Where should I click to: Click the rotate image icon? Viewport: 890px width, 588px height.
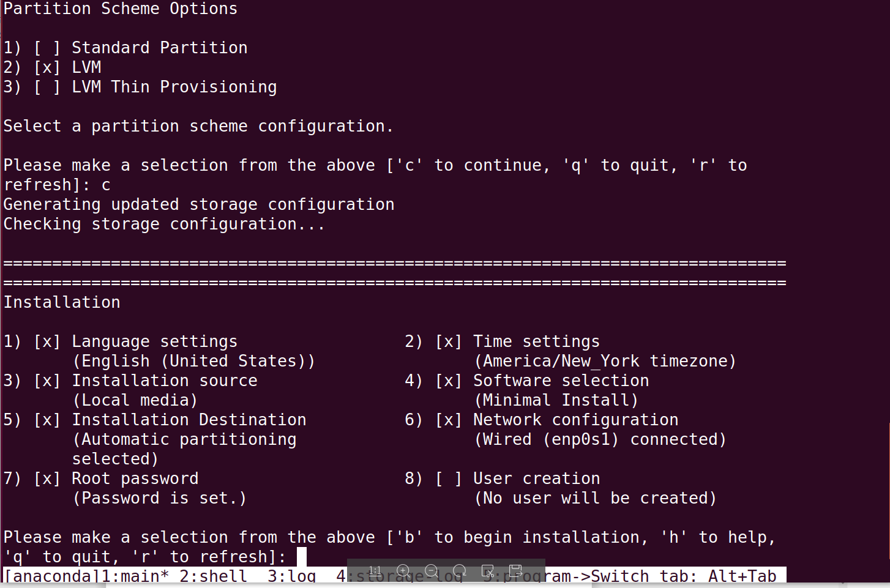click(460, 571)
